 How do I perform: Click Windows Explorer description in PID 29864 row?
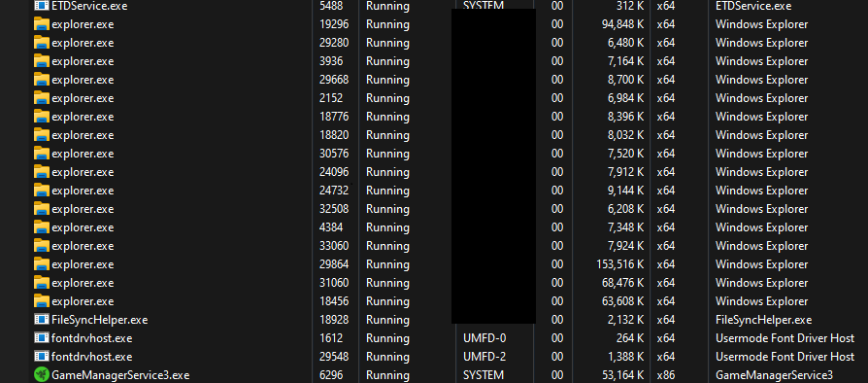pos(761,264)
